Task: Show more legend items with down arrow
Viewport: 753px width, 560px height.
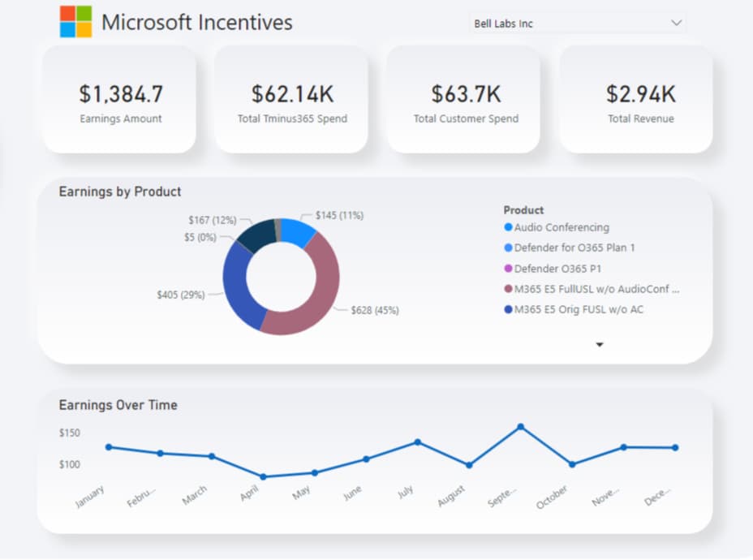Action: tap(600, 344)
